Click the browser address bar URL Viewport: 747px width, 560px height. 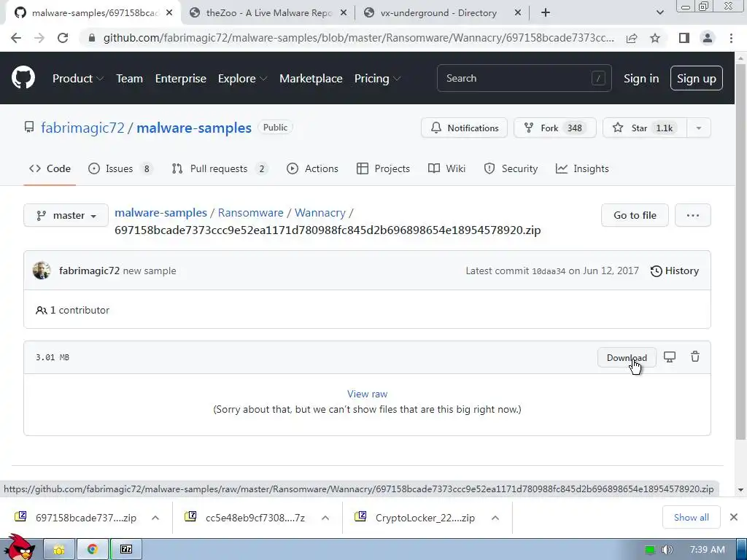click(358, 38)
